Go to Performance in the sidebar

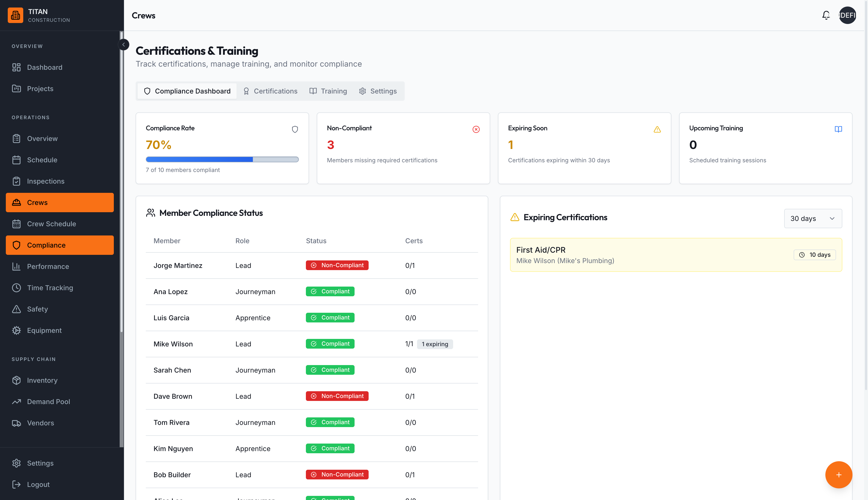click(x=60, y=266)
